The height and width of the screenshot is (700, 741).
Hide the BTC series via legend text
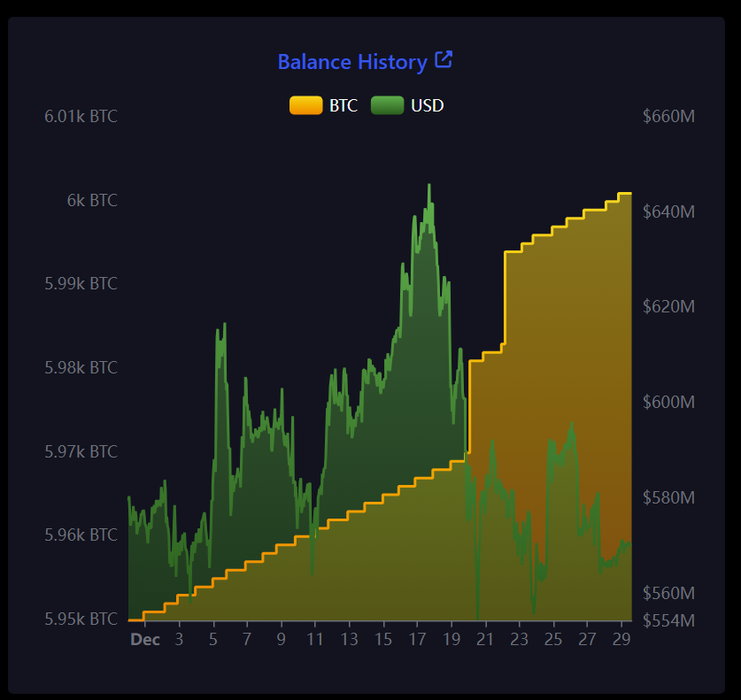[x=343, y=105]
